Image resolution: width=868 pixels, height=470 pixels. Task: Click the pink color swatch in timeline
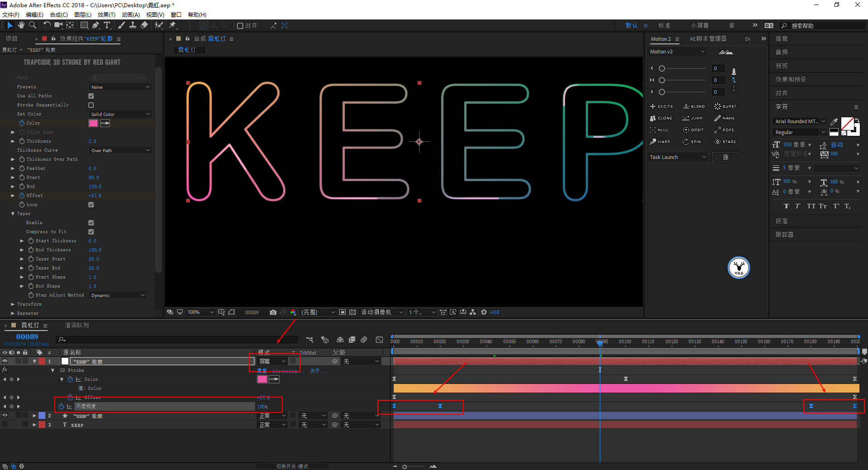pyautogui.click(x=262, y=379)
